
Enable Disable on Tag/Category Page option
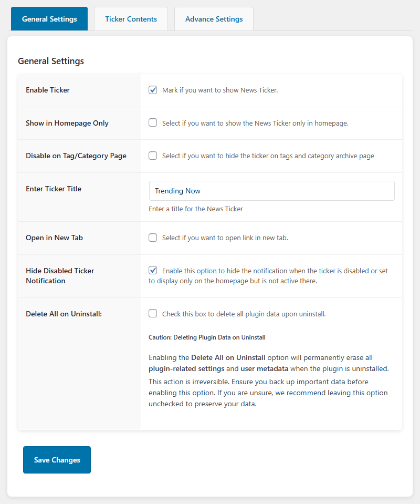152,155
